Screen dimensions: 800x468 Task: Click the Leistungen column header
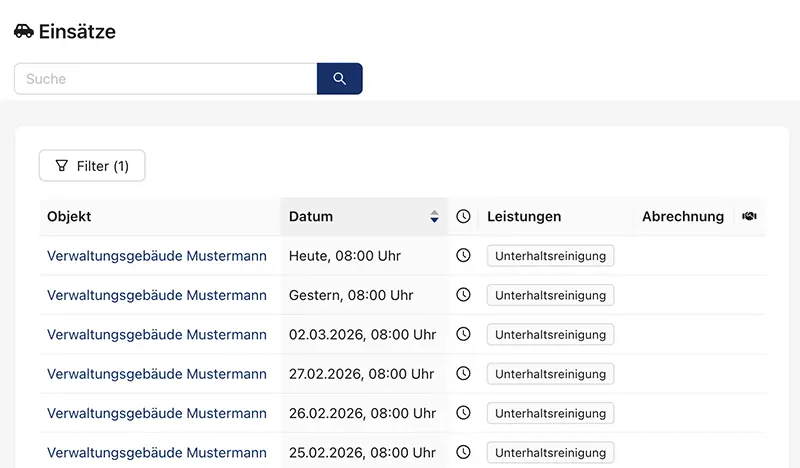[524, 216]
